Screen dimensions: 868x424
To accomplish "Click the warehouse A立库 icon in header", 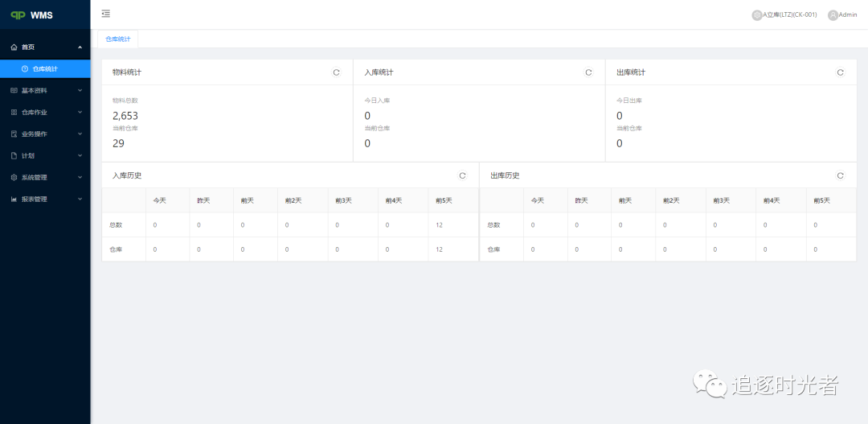I will pos(757,15).
